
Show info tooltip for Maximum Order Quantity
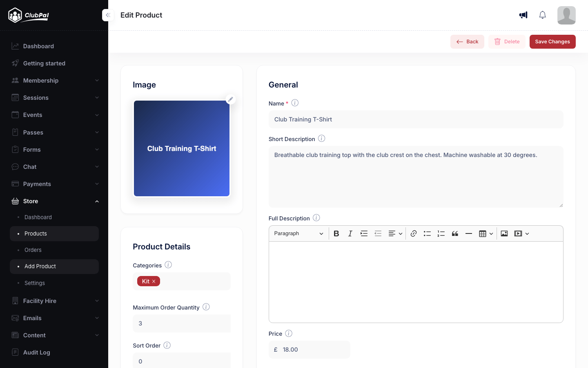coord(206,307)
